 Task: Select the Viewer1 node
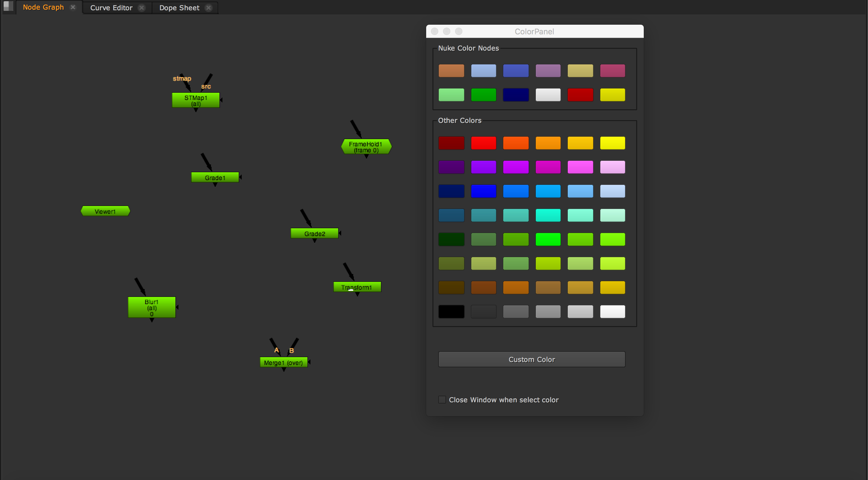(105, 211)
